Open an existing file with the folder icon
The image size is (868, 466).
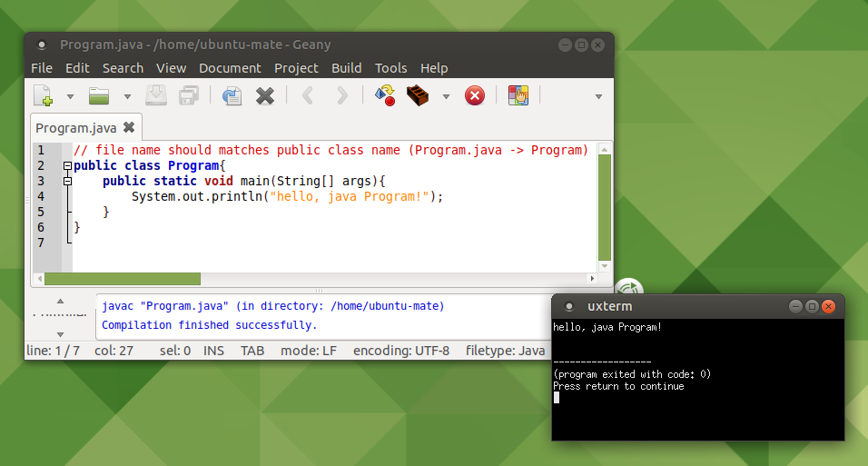[99, 96]
